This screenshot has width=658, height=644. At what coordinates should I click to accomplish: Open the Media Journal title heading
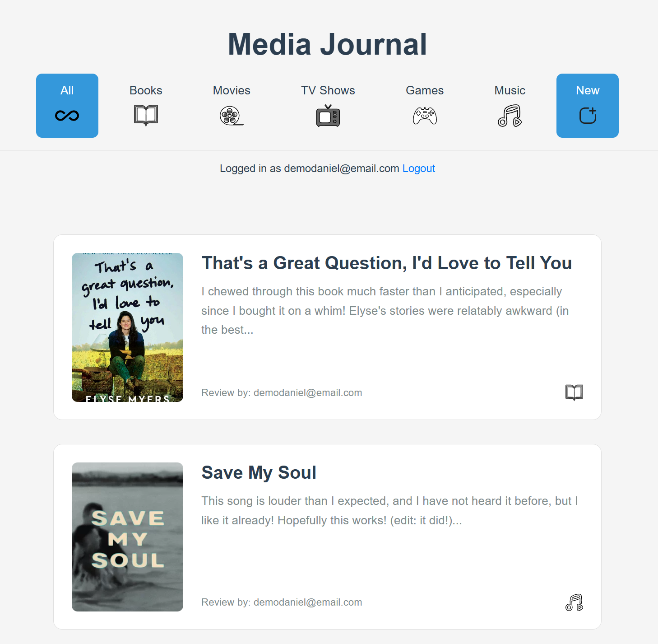tap(328, 44)
